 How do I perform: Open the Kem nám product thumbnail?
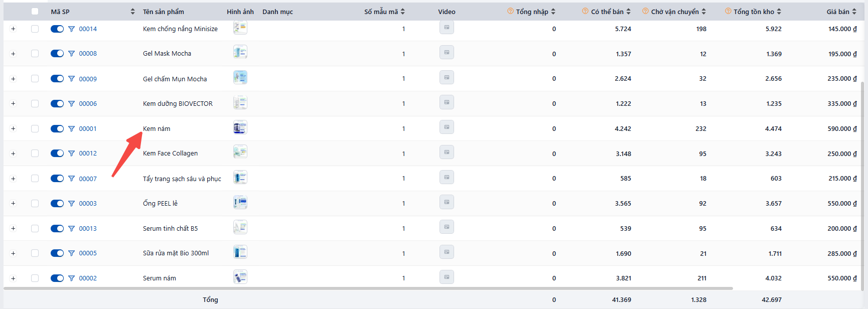[240, 127]
